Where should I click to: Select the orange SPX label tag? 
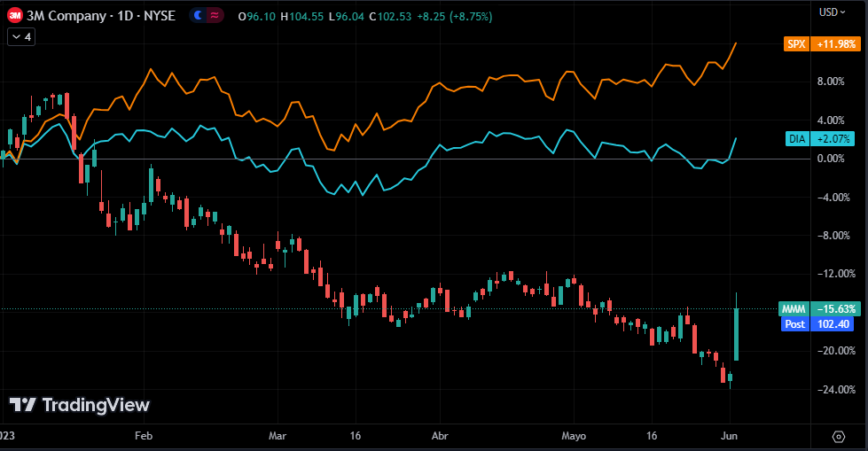pos(796,43)
